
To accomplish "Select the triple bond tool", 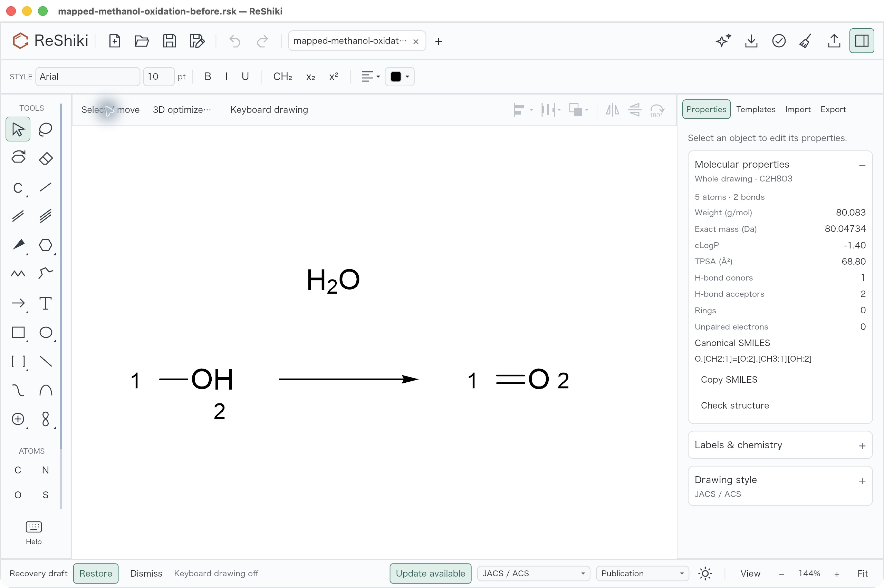I will [45, 216].
